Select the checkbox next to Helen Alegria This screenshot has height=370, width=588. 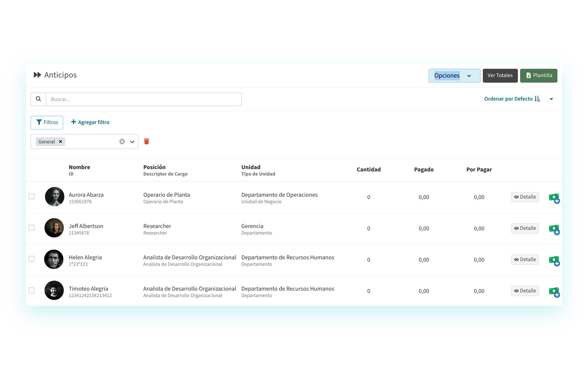(x=32, y=259)
